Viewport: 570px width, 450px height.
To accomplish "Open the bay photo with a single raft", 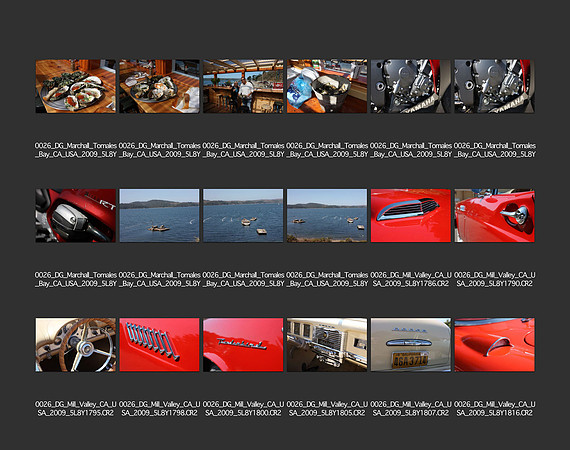I will click(x=159, y=216).
